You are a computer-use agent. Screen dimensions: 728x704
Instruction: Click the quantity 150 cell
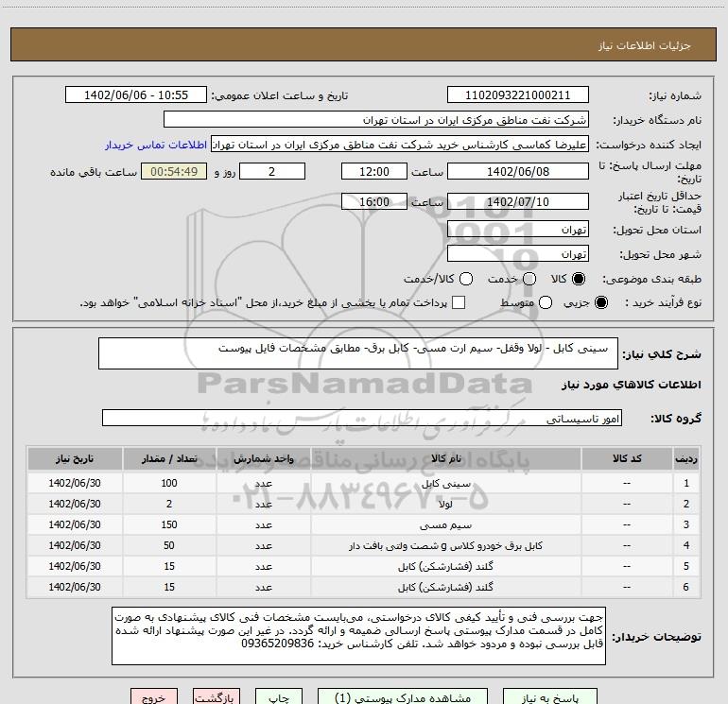(169, 524)
